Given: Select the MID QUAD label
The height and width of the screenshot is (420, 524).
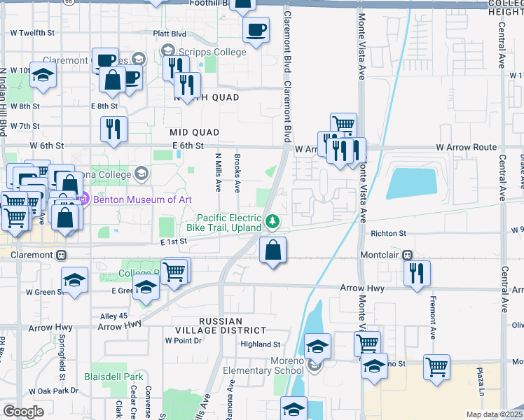Looking at the screenshot, I should tap(195, 132).
